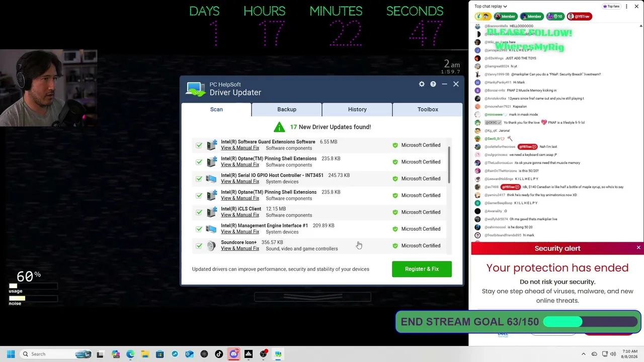Click the '356.57 KB' driver size
The width and height of the screenshot is (644, 362).
coord(272,242)
